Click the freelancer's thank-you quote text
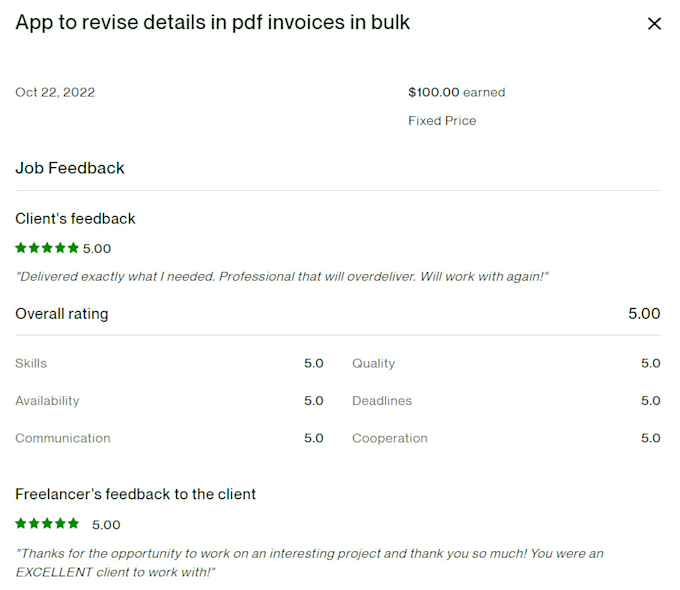Screen dimensions: 680x590 310,563
